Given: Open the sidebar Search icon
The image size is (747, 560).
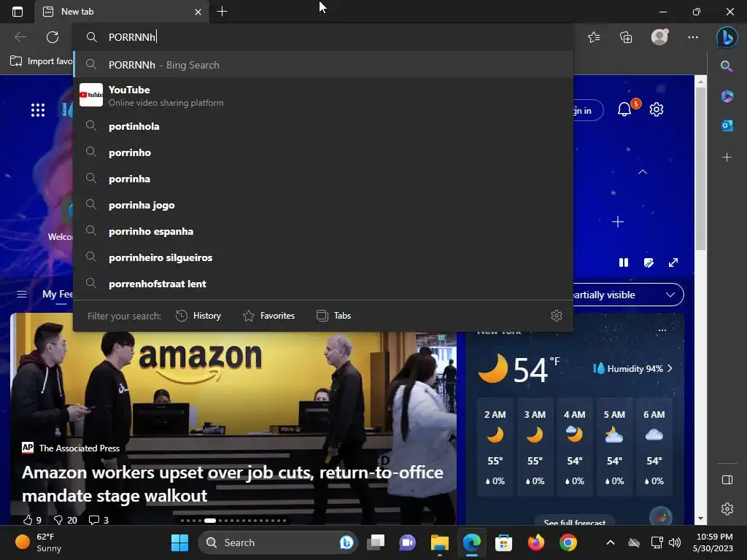Looking at the screenshot, I should pos(727,66).
